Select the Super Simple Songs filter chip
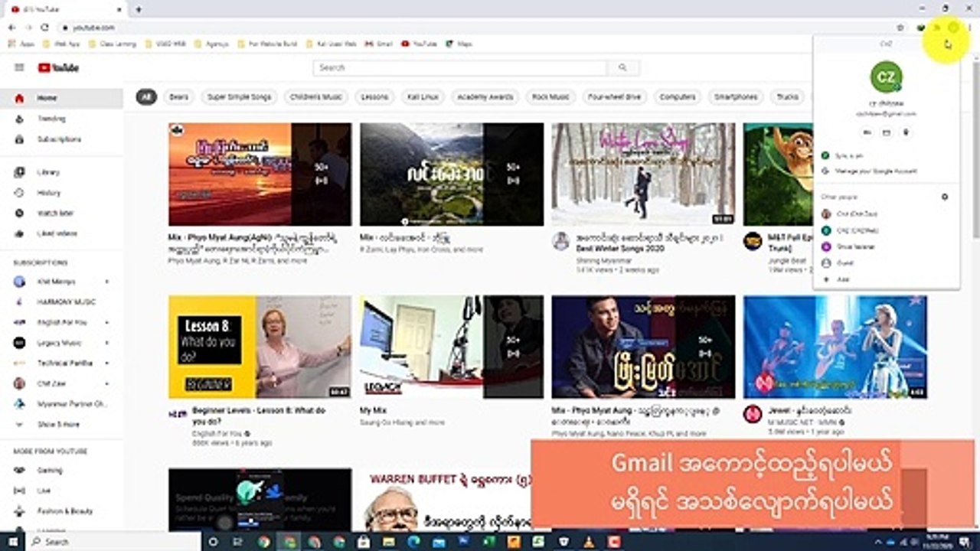The width and height of the screenshot is (980, 551). coord(240,97)
